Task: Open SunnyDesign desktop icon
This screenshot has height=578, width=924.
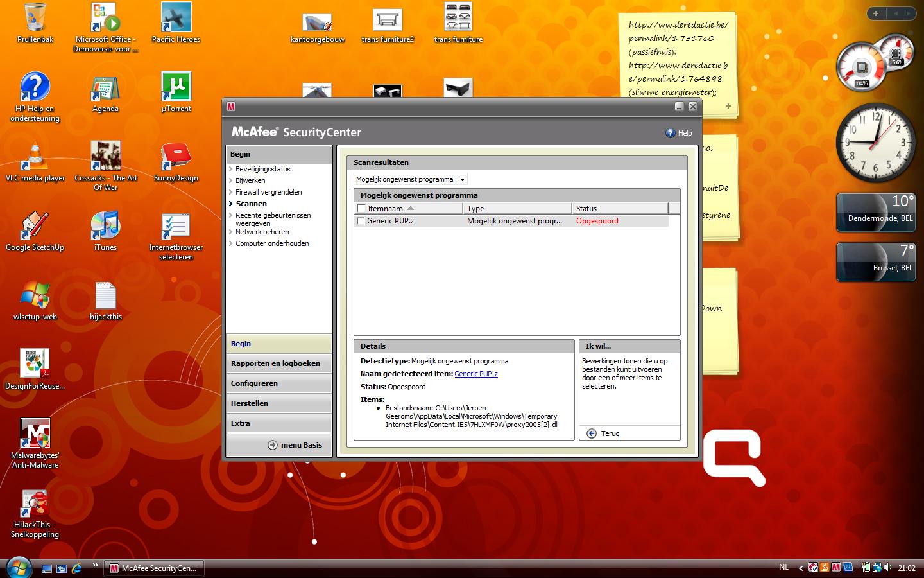Action: click(x=176, y=157)
